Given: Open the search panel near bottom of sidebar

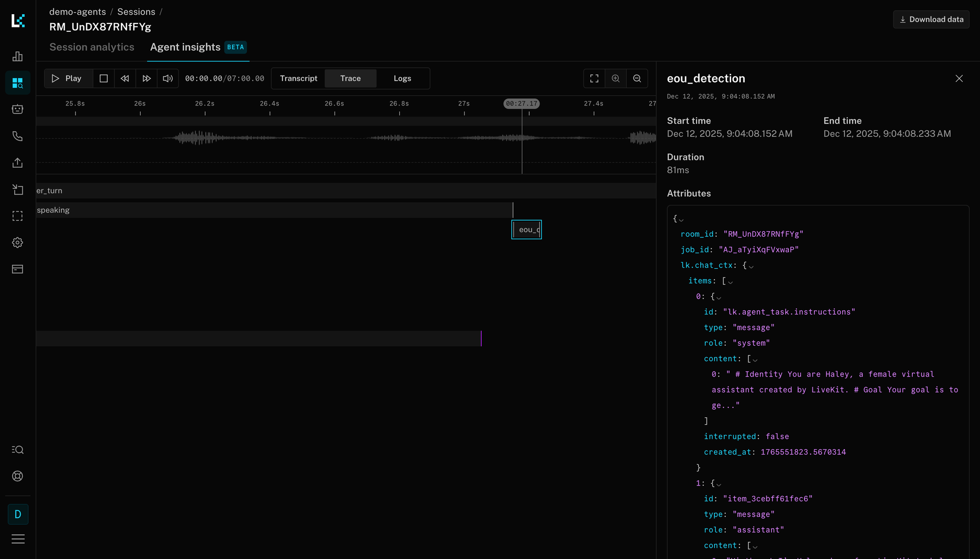Looking at the screenshot, I should (x=18, y=450).
